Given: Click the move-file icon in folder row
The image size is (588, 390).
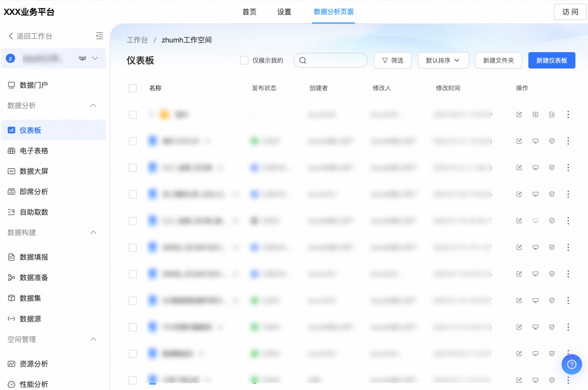Looking at the screenshot, I should click(x=552, y=114).
